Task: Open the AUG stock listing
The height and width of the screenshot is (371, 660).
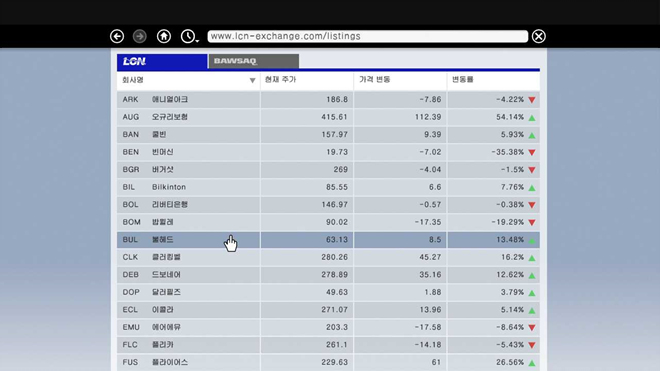Action: [x=328, y=117]
